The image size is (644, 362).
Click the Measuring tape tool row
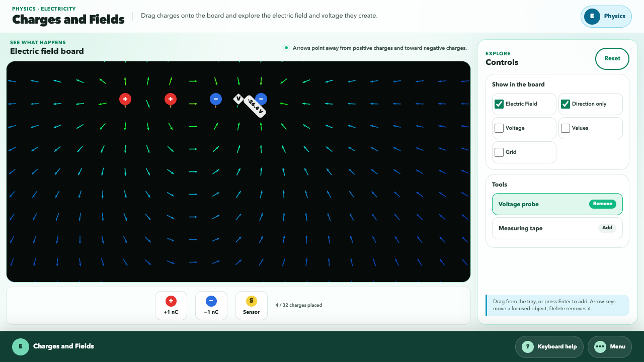tap(557, 228)
